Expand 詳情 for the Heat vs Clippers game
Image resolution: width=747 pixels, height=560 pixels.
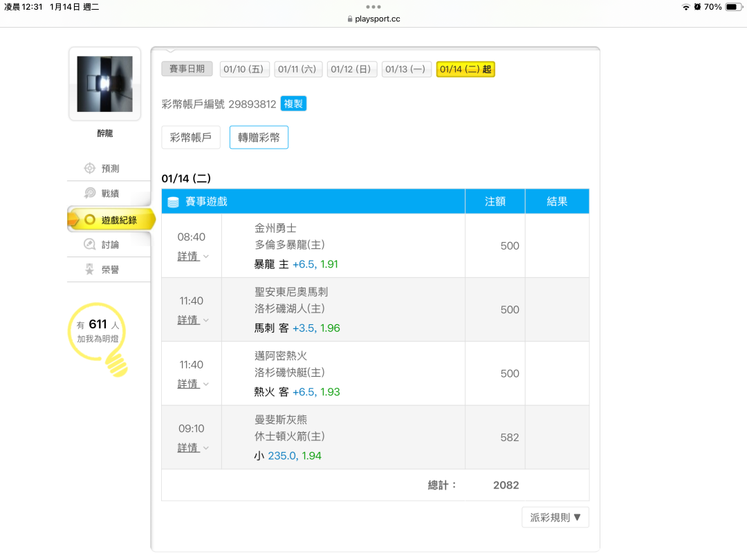pyautogui.click(x=193, y=384)
